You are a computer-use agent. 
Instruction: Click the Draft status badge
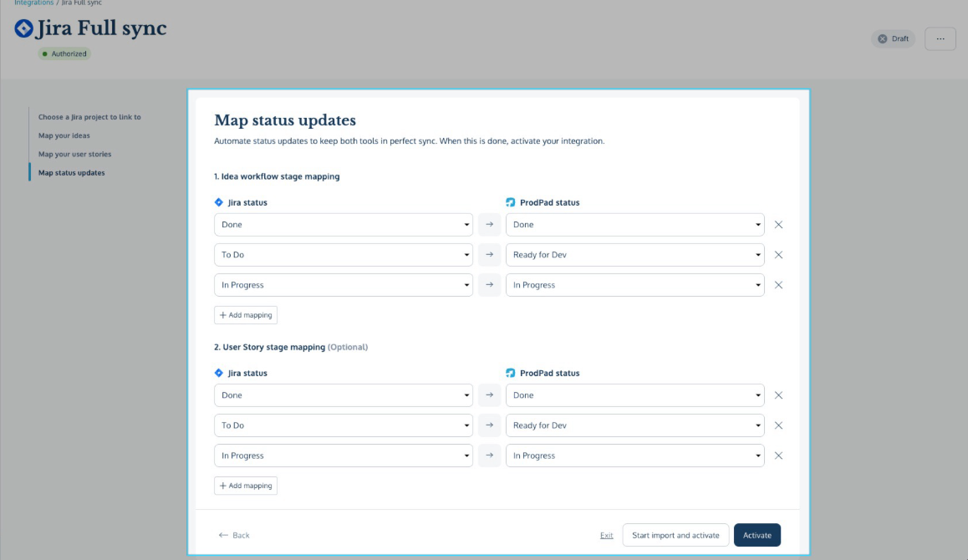pyautogui.click(x=894, y=39)
